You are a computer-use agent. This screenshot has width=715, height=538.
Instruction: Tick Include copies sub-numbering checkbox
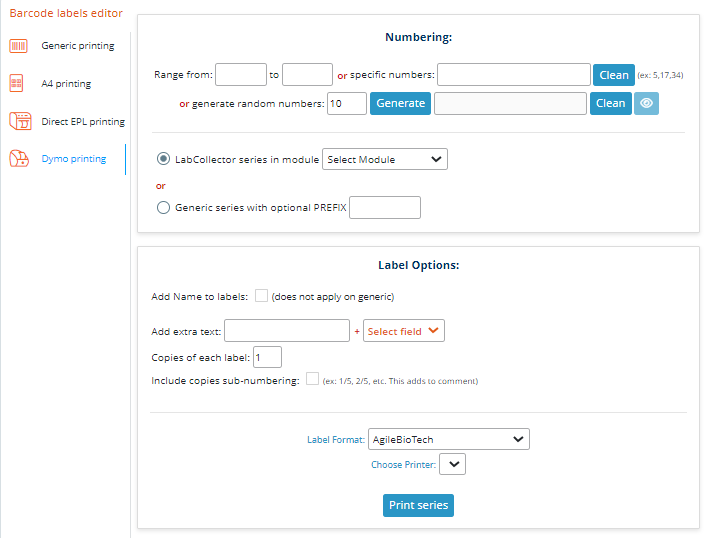tap(312, 379)
